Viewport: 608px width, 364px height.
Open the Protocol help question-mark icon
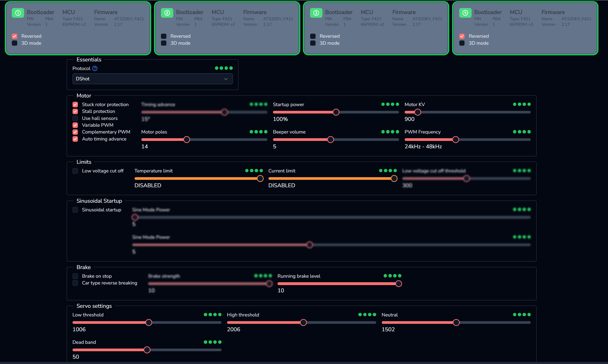point(95,68)
